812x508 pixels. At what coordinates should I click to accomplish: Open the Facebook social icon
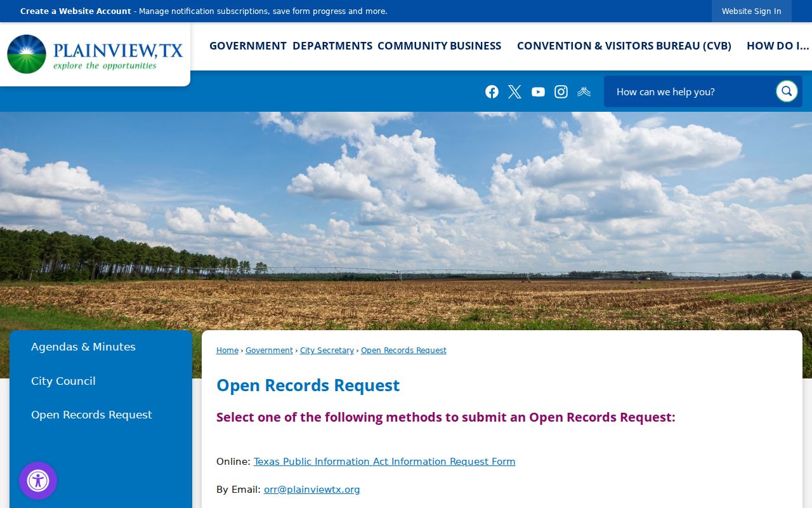(492, 91)
